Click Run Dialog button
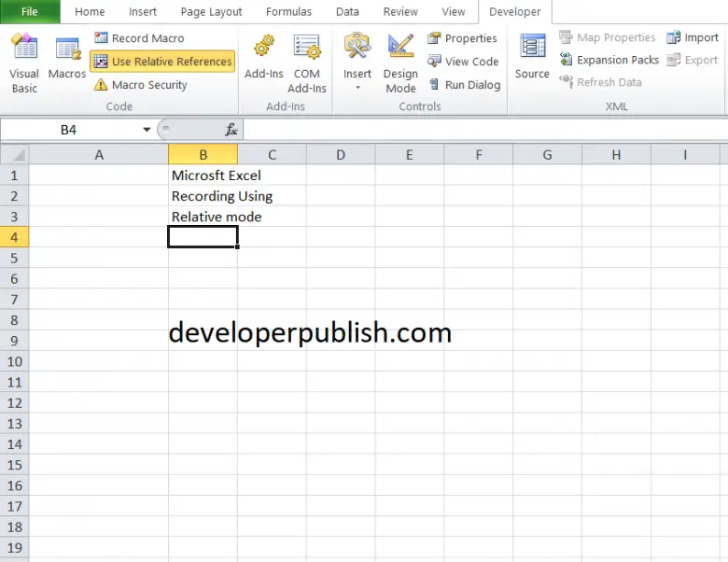Image resolution: width=728 pixels, height=562 pixels. [x=464, y=85]
